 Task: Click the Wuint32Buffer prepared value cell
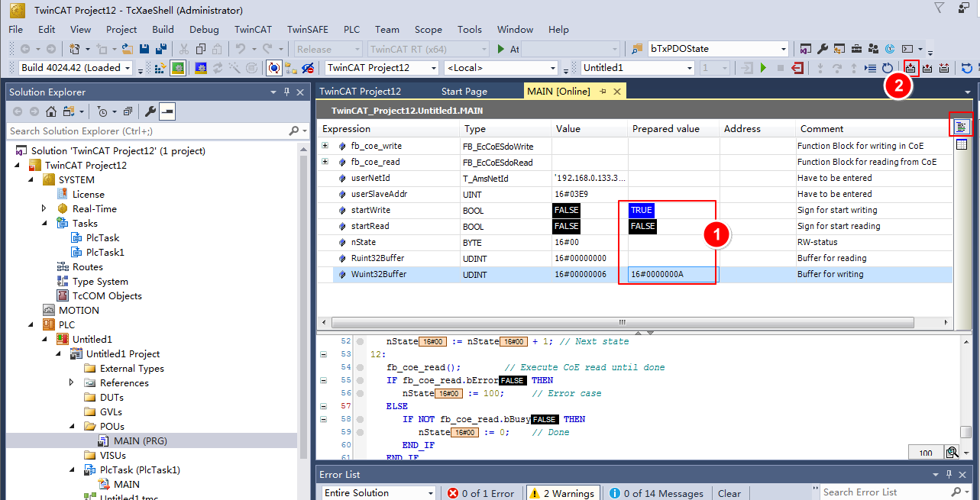click(673, 274)
